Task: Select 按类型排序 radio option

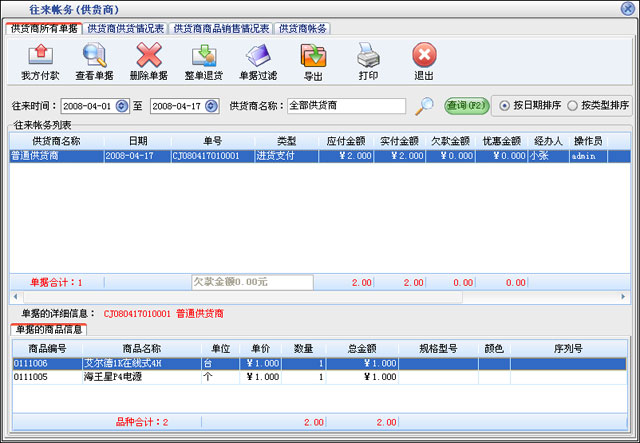Action: 572,106
